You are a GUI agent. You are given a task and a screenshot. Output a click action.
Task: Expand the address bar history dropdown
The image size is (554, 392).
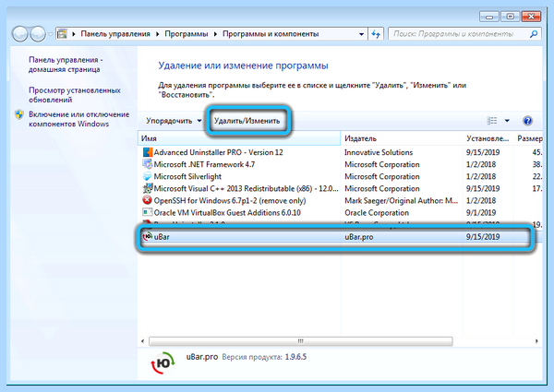click(361, 34)
